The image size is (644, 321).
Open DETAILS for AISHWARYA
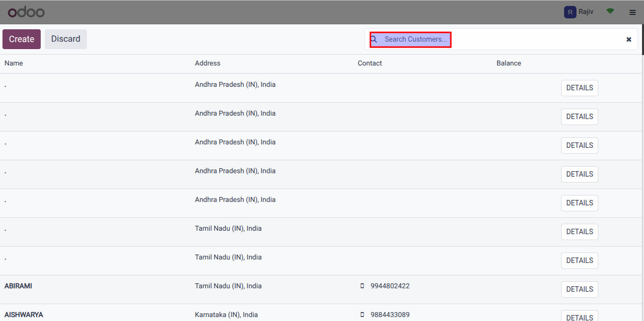tap(579, 317)
